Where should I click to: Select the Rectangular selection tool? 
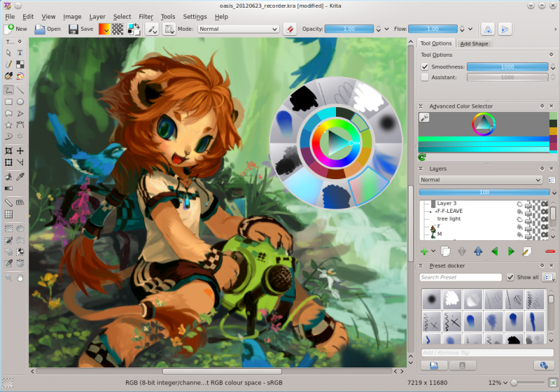[8, 228]
